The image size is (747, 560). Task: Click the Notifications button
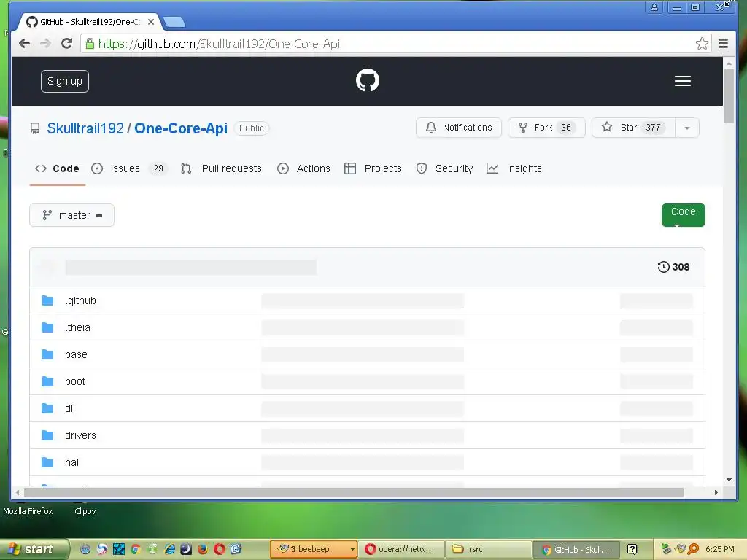[459, 128]
